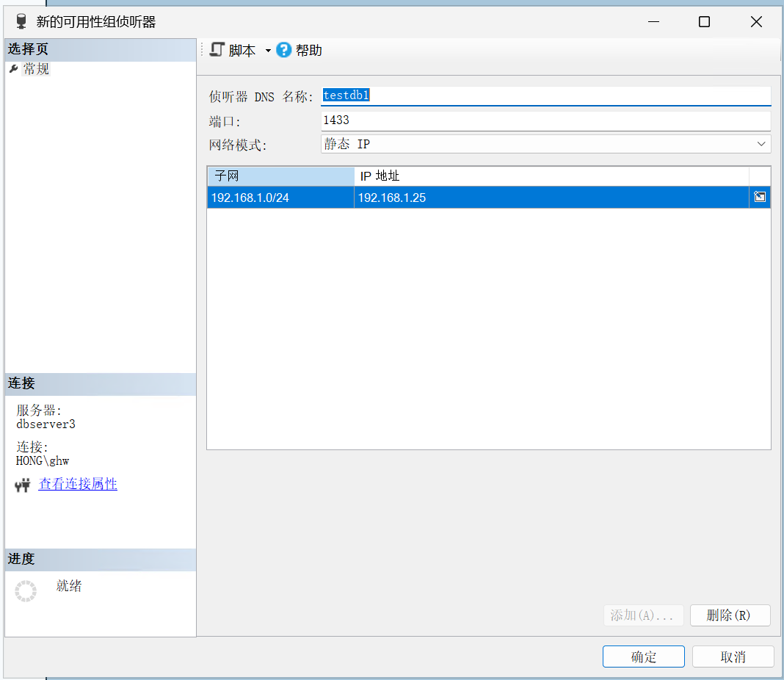This screenshot has height=680, width=784.
Task: Click the listener dialog icon in the title bar
Action: 21,22
